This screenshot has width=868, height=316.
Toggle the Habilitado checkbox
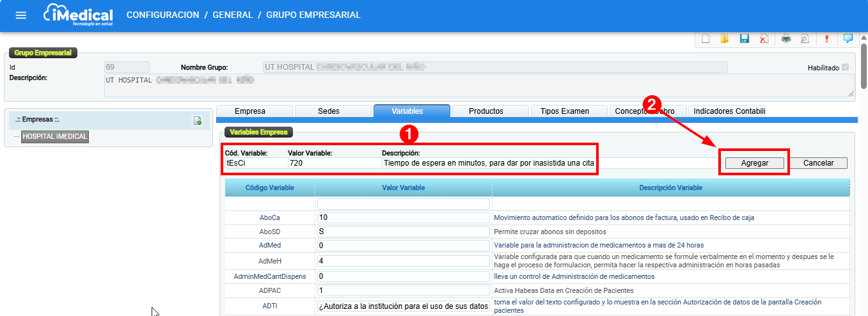tap(846, 67)
